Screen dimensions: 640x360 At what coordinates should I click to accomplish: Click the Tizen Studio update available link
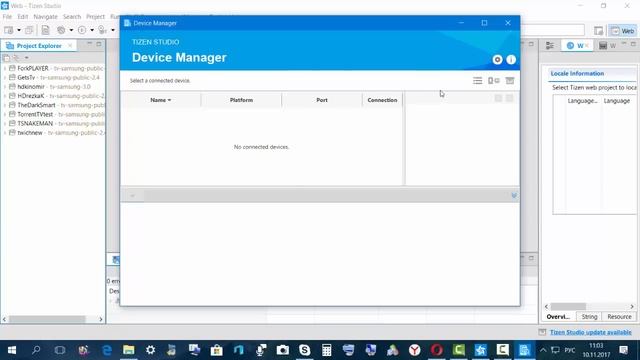click(x=591, y=332)
